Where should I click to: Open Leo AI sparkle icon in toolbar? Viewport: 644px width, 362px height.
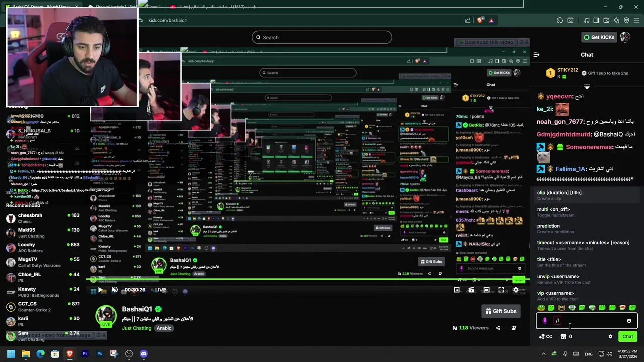(x=616, y=20)
